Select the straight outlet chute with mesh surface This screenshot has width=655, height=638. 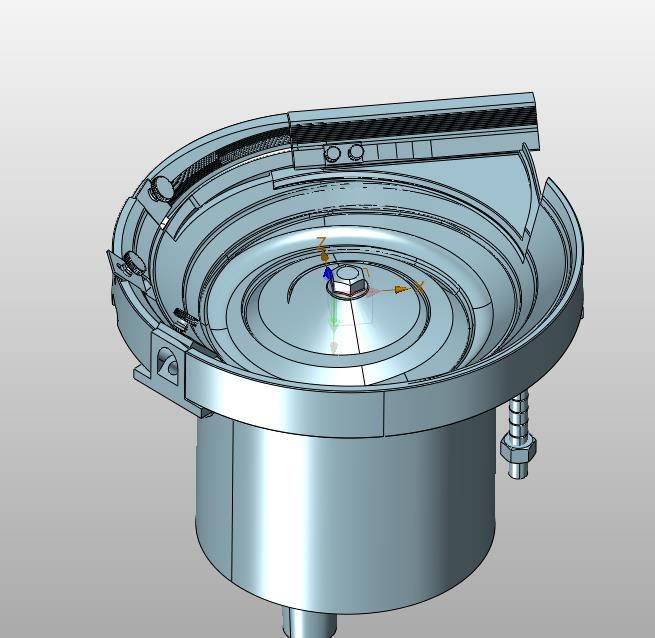[414, 129]
